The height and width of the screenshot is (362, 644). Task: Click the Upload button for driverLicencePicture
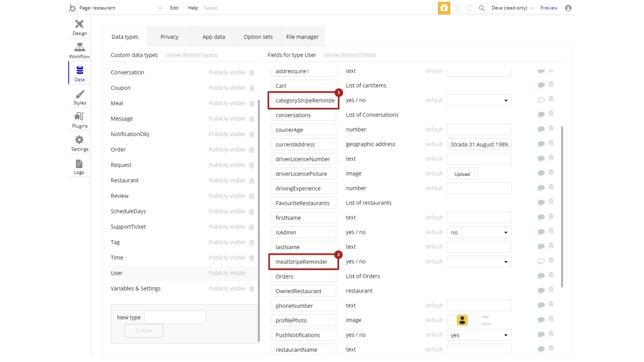click(x=462, y=174)
